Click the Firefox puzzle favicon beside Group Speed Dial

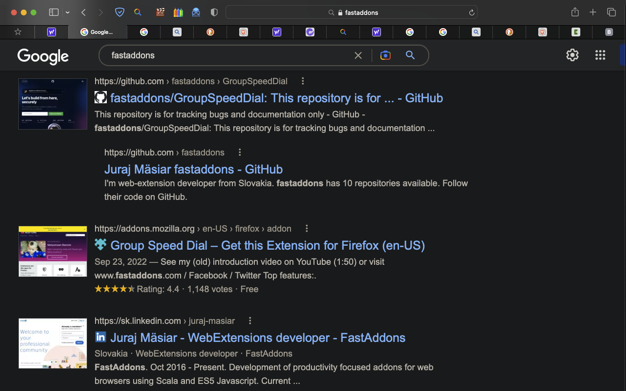[x=101, y=244]
